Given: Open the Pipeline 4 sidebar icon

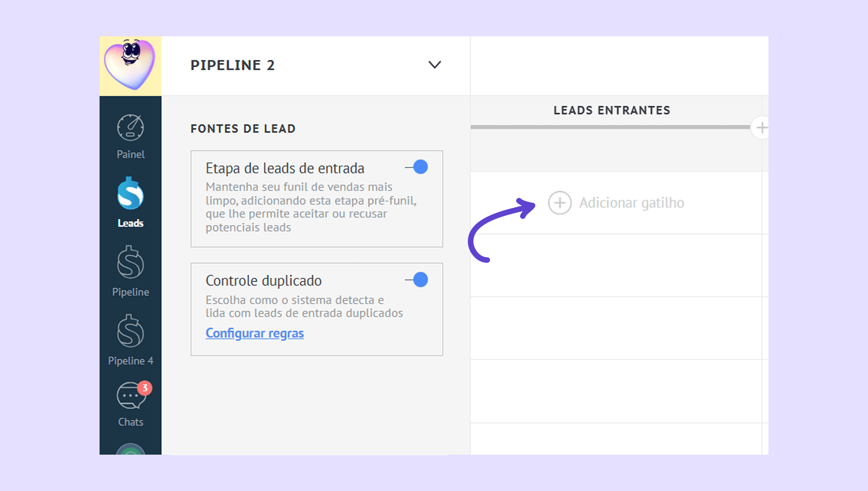Looking at the screenshot, I should coord(130,332).
